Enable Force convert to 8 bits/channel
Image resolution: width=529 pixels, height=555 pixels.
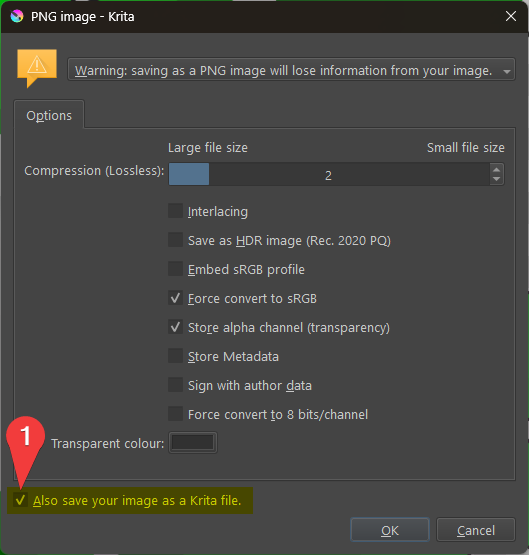point(175,414)
